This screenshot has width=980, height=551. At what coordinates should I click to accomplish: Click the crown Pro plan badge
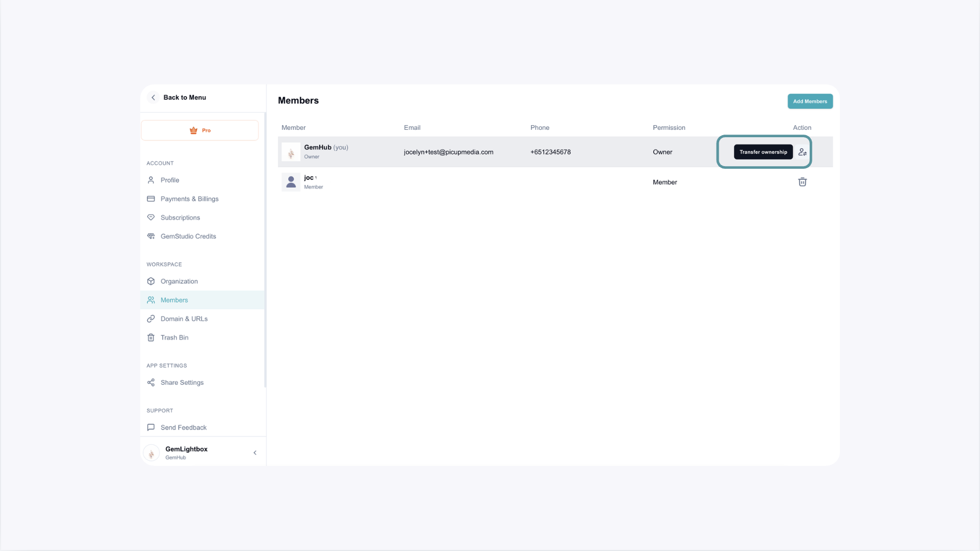tap(200, 130)
